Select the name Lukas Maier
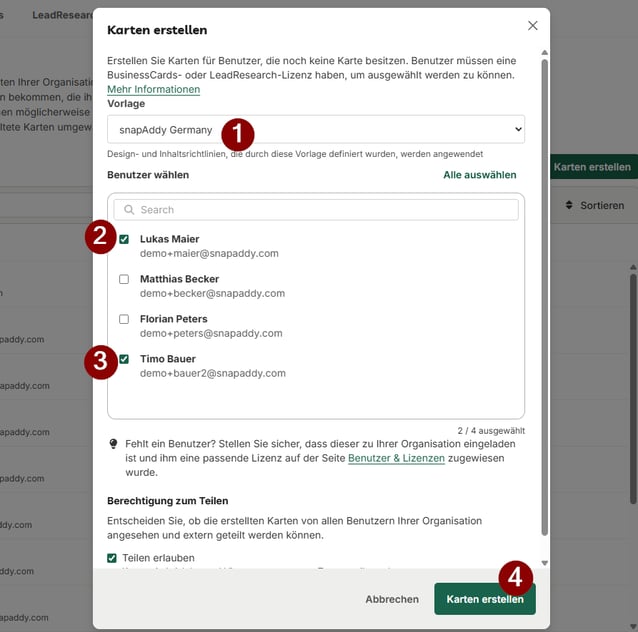The image size is (638, 632). [x=170, y=239]
